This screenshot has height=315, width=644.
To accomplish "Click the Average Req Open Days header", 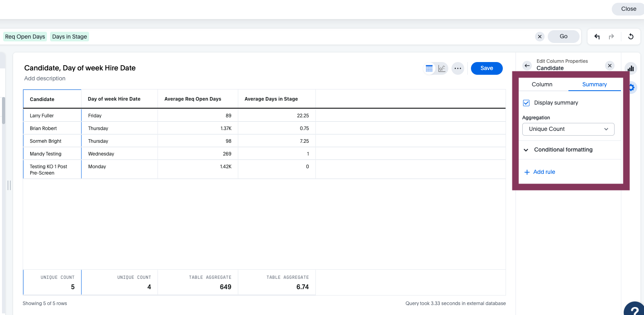I will 198,99.
